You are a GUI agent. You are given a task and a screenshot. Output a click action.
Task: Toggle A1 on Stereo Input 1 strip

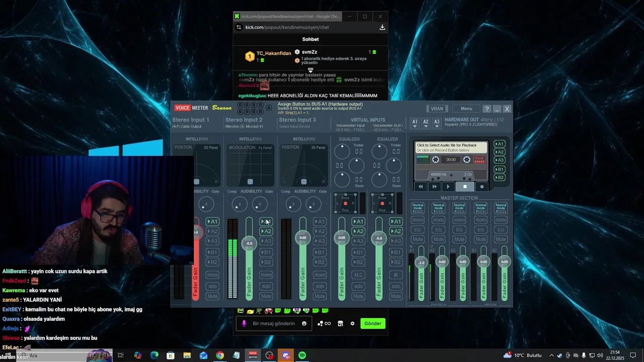212,222
